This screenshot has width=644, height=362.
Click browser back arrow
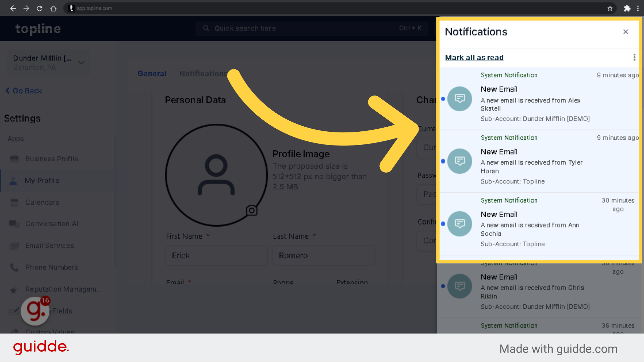tap(13, 8)
